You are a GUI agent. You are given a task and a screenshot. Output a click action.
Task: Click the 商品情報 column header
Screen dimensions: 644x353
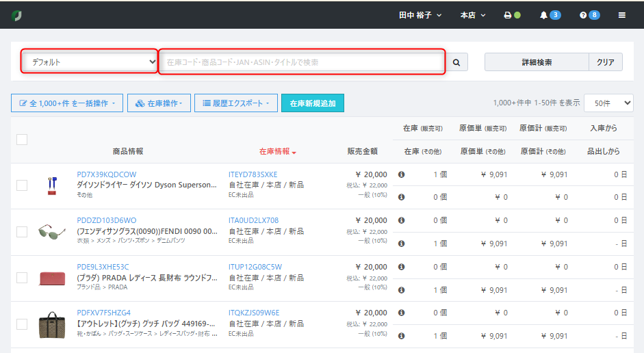pos(128,151)
